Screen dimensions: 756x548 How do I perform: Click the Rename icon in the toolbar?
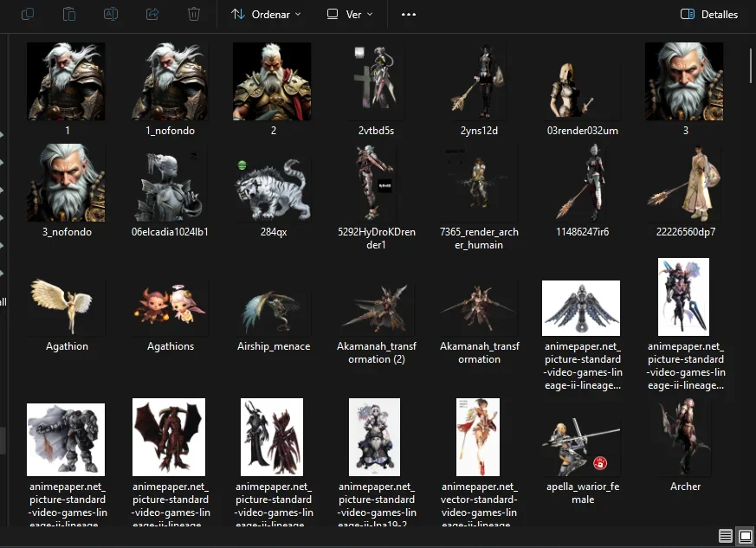(110, 14)
